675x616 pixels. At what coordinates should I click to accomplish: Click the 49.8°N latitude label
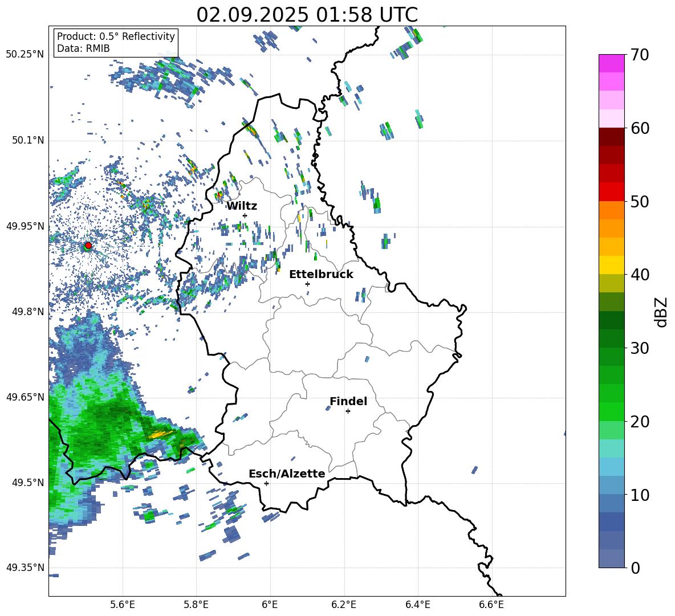(28, 312)
